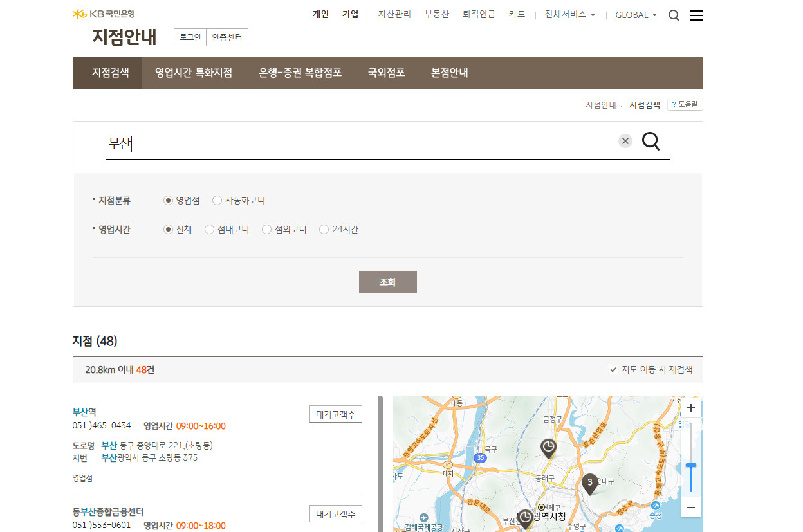Click the 지점 (48) results heading
Screen dimensions: 803x532
coord(95,341)
